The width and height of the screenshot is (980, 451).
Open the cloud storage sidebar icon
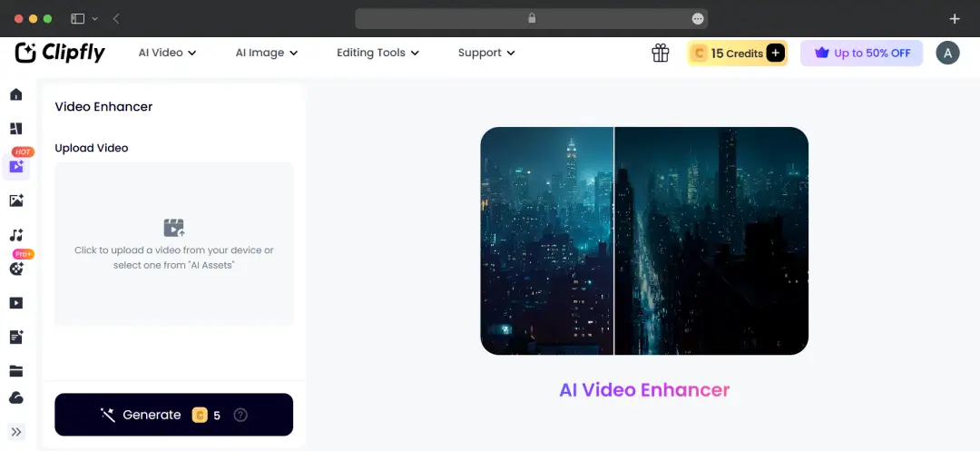point(16,397)
